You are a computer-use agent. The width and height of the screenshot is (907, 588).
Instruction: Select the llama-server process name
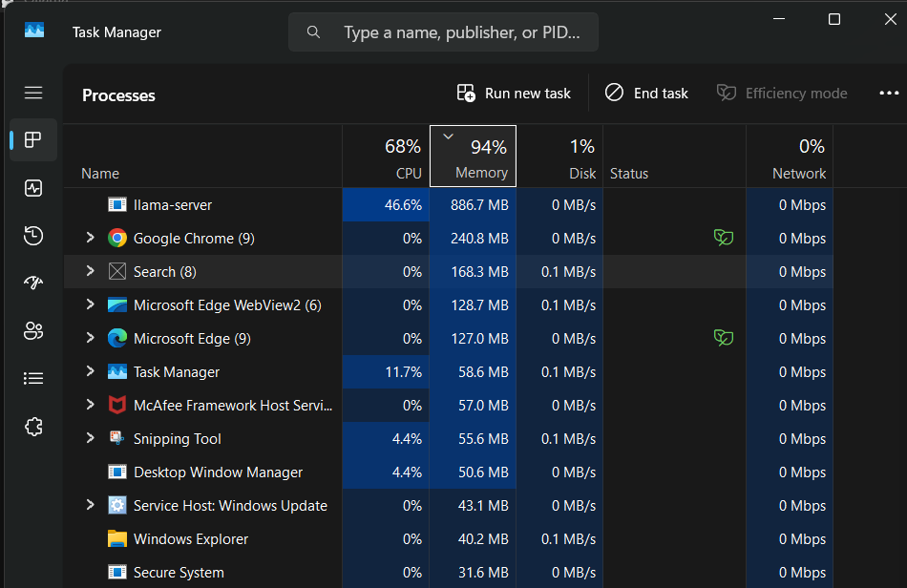tap(173, 205)
